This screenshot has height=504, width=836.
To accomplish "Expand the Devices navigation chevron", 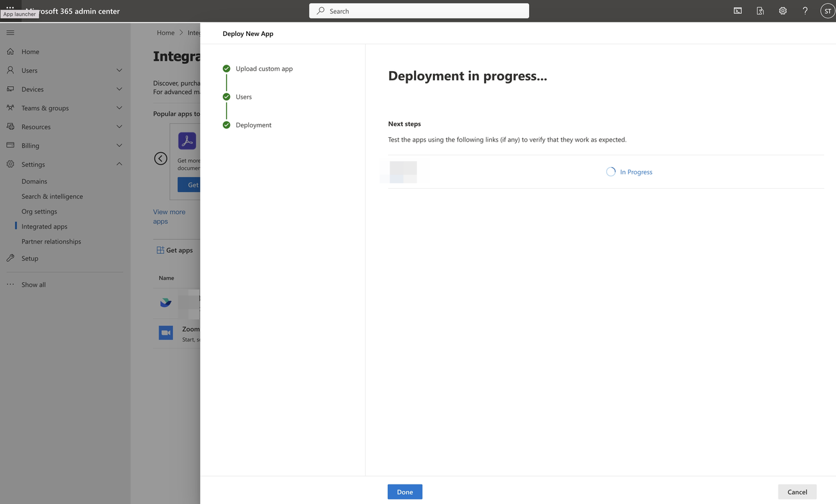I will (119, 89).
